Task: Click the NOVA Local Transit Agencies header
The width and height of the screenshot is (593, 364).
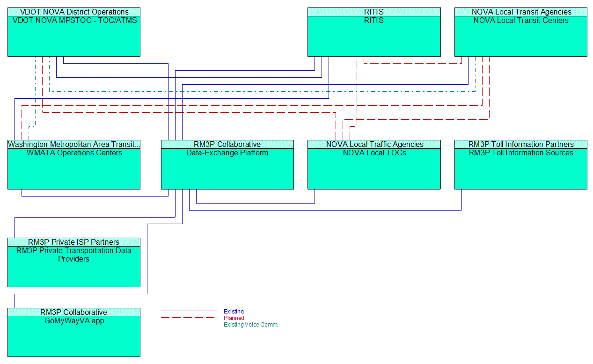Action: 521,12
